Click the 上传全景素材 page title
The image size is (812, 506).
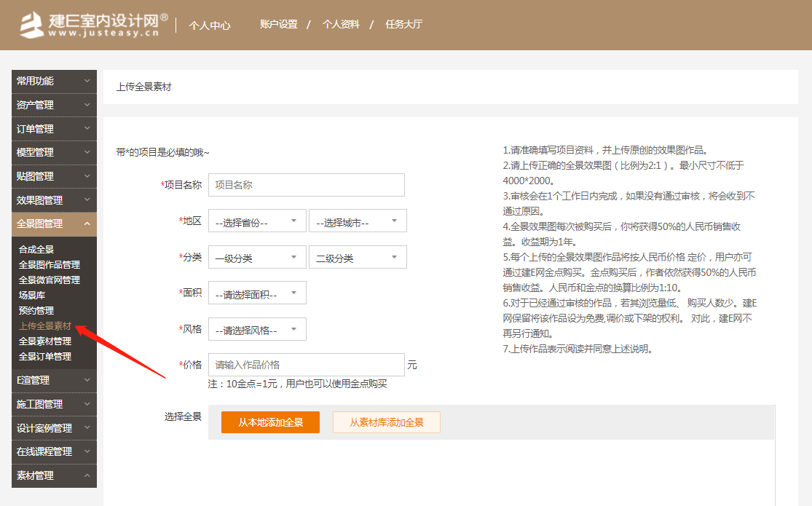point(144,87)
